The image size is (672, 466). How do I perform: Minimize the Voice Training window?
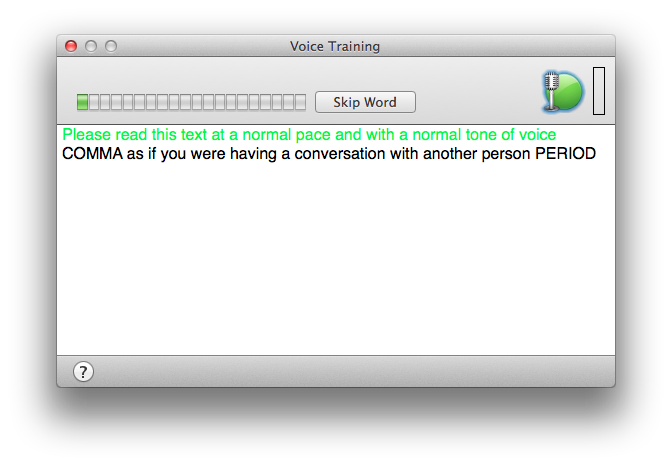point(91,46)
